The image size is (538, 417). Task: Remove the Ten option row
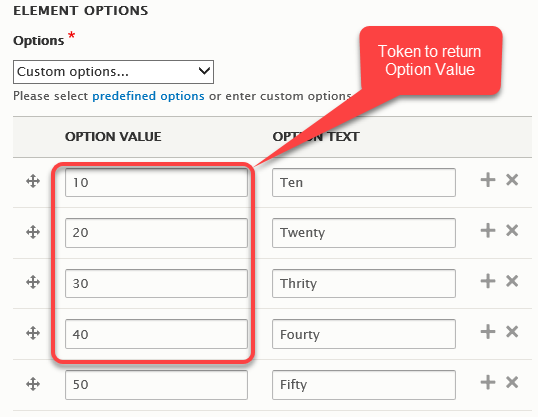512,179
